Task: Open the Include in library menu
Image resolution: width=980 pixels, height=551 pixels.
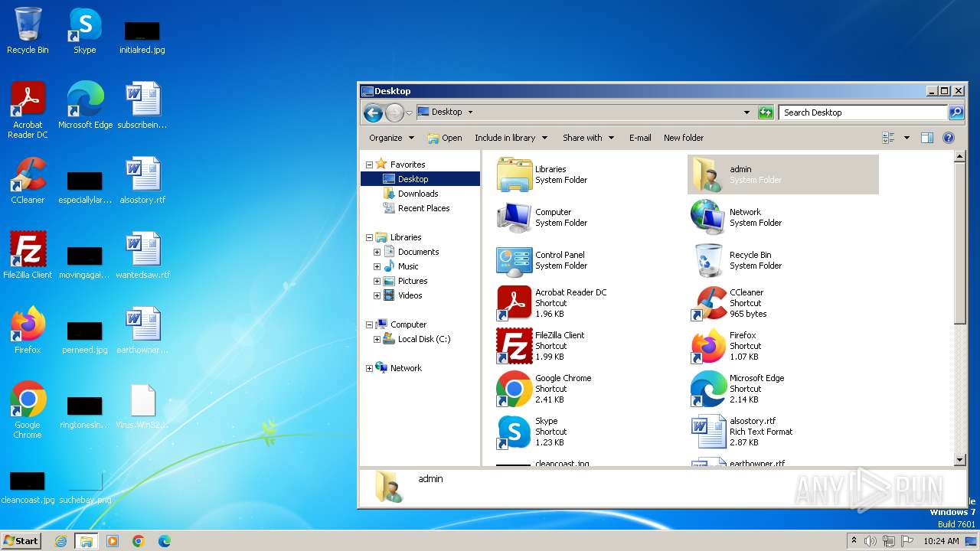Action: (x=511, y=138)
